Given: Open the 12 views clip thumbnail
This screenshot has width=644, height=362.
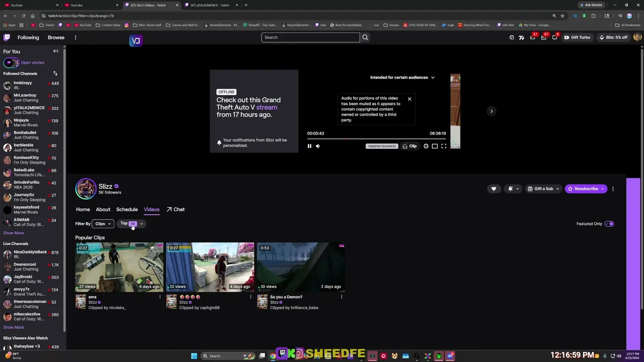Looking at the screenshot, I should (210, 267).
